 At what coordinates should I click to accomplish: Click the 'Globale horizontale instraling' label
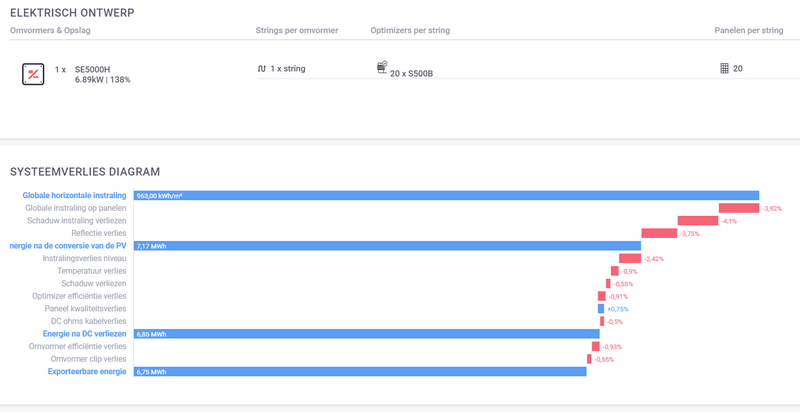[x=74, y=196]
